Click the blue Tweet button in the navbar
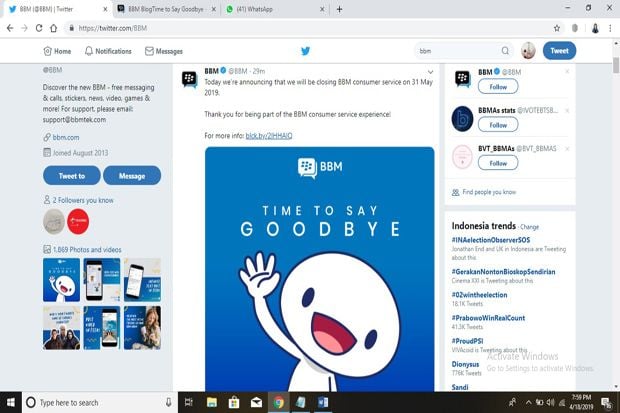The width and height of the screenshot is (620, 413). coord(559,51)
